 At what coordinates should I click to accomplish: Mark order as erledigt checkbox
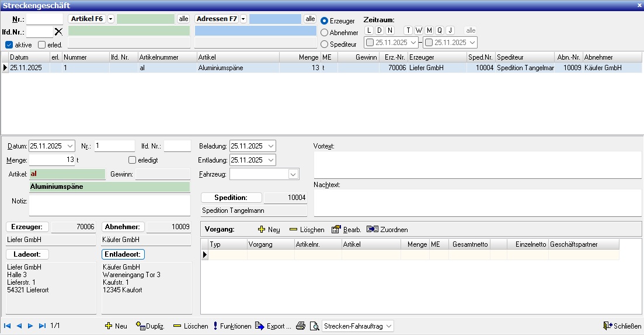[132, 160]
